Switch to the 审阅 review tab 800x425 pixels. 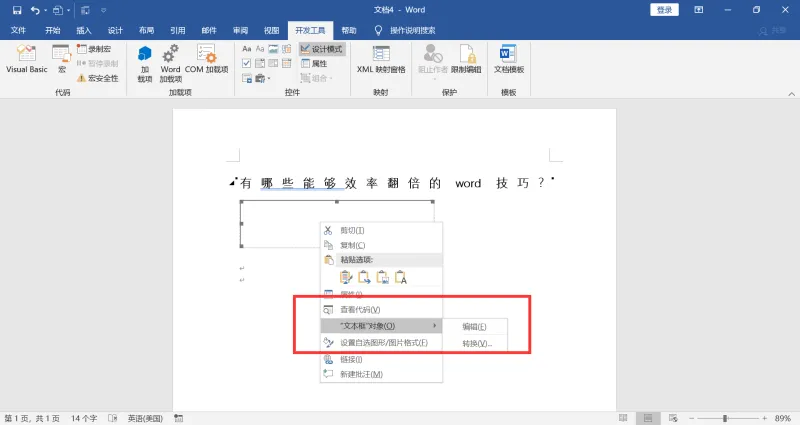coord(240,30)
